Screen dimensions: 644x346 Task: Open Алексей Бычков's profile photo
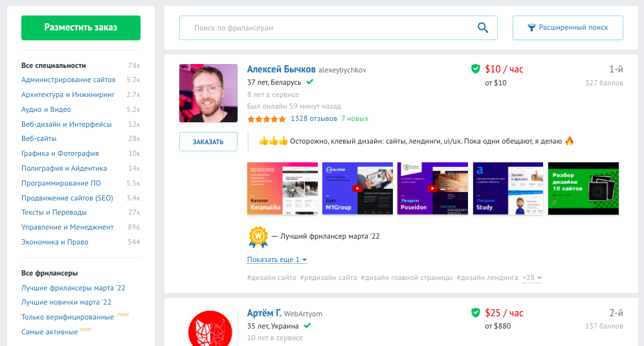(208, 93)
